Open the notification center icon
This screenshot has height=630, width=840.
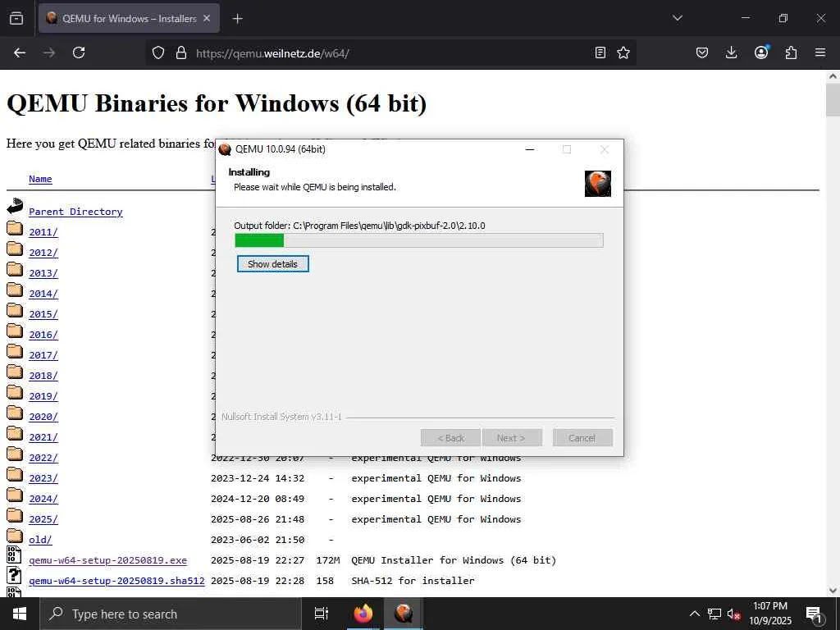[x=814, y=614]
